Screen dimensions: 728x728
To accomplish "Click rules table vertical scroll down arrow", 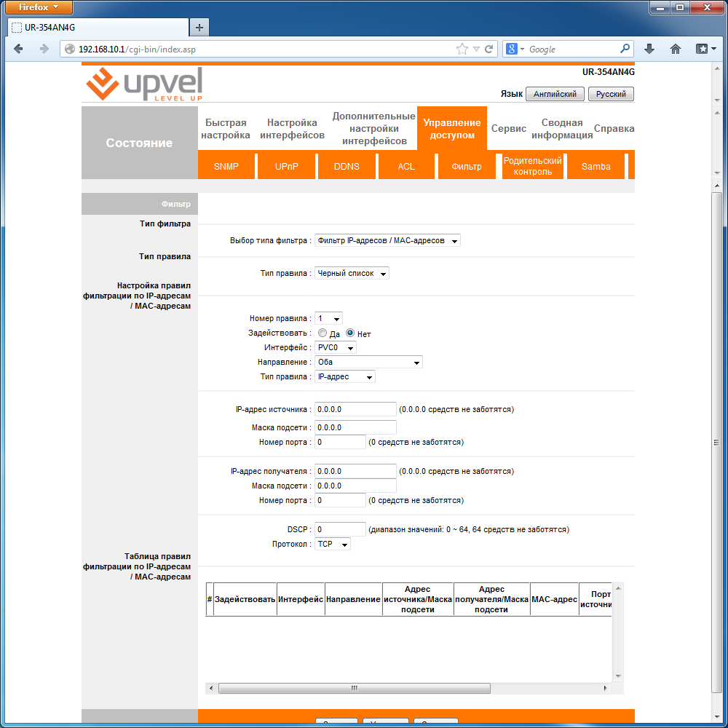I will pyautogui.click(x=618, y=676).
